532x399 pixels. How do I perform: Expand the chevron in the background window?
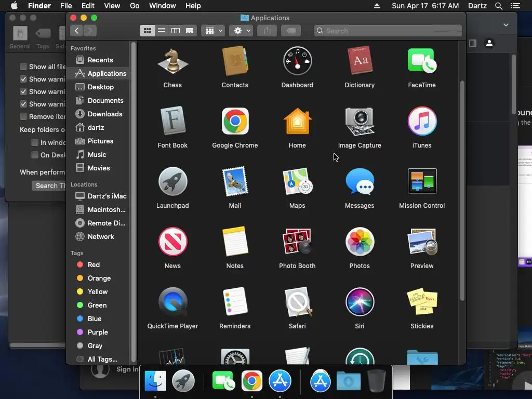pyautogui.click(x=506, y=25)
